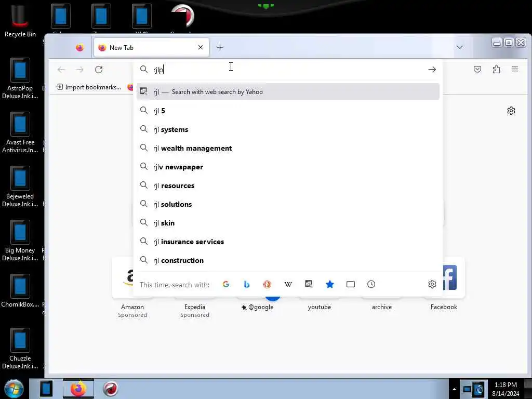Search open tabs with tab icon

[351, 284]
